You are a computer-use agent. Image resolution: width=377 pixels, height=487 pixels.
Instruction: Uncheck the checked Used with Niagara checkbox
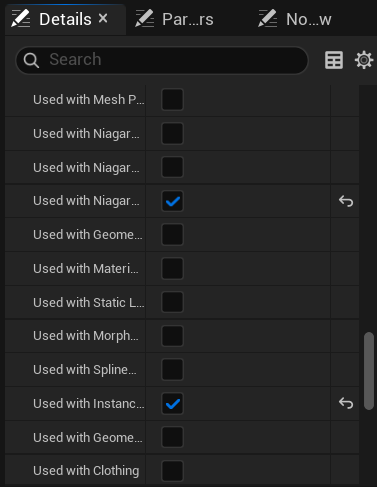[x=172, y=201]
